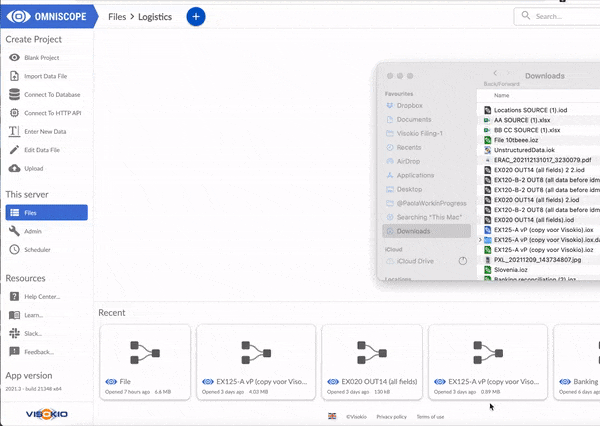Select Visokio Filing-1 in Finder sidebar
Image resolution: width=600 pixels, height=426 pixels.
419,133
